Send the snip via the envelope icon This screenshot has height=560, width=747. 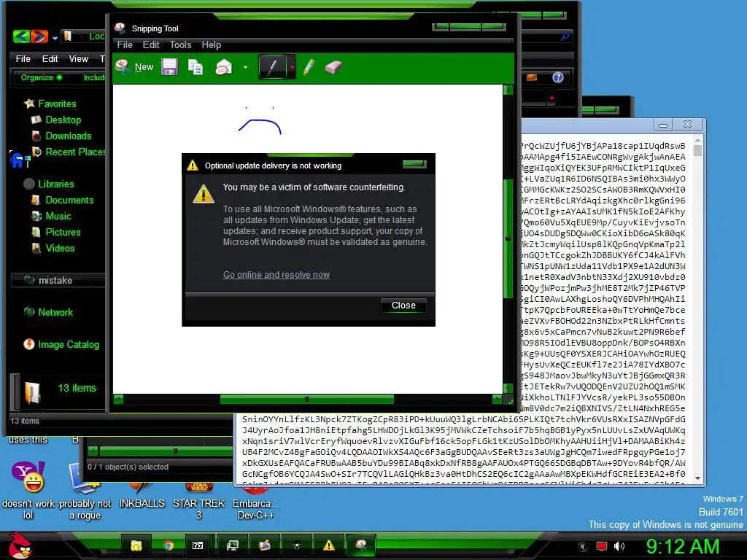coord(223,67)
